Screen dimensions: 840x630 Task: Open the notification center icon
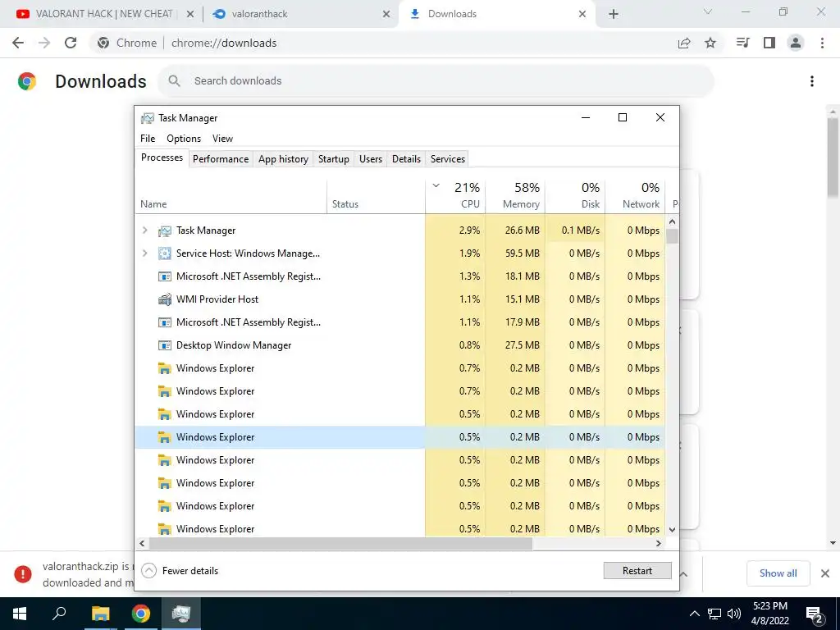click(815, 614)
